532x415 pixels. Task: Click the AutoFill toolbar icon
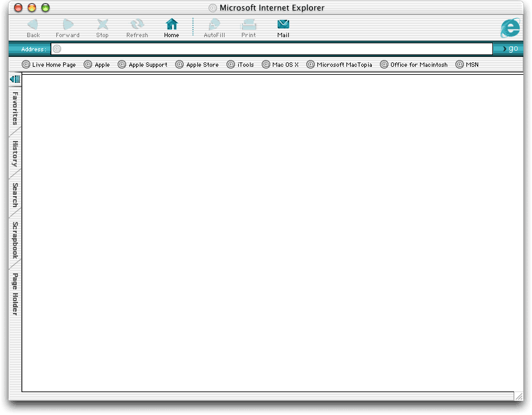214,25
